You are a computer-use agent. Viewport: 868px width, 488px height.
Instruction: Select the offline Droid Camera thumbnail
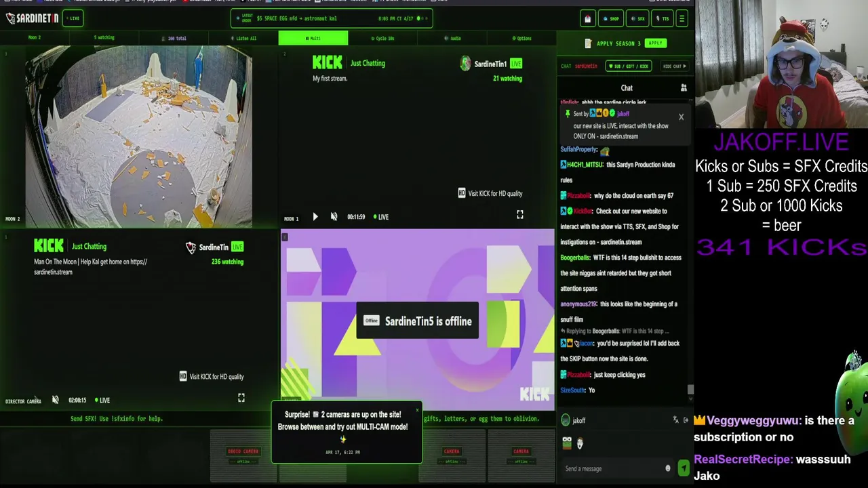pyautogui.click(x=243, y=456)
